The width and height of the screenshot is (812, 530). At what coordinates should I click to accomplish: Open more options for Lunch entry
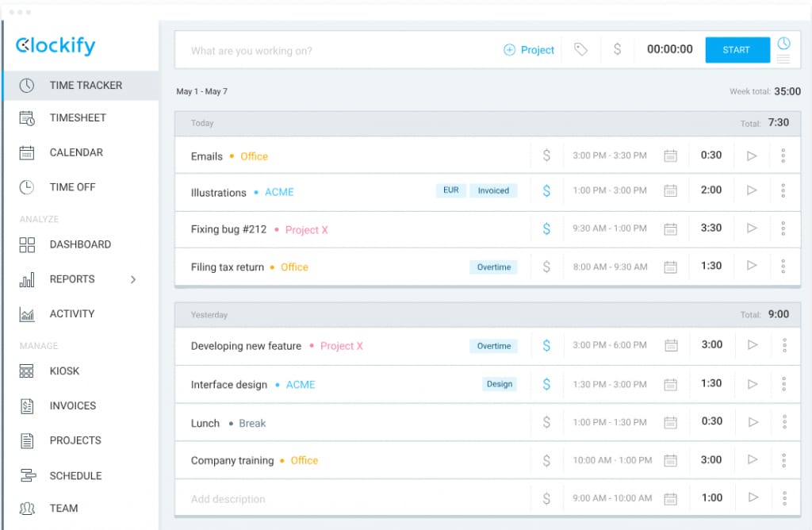coord(783,422)
